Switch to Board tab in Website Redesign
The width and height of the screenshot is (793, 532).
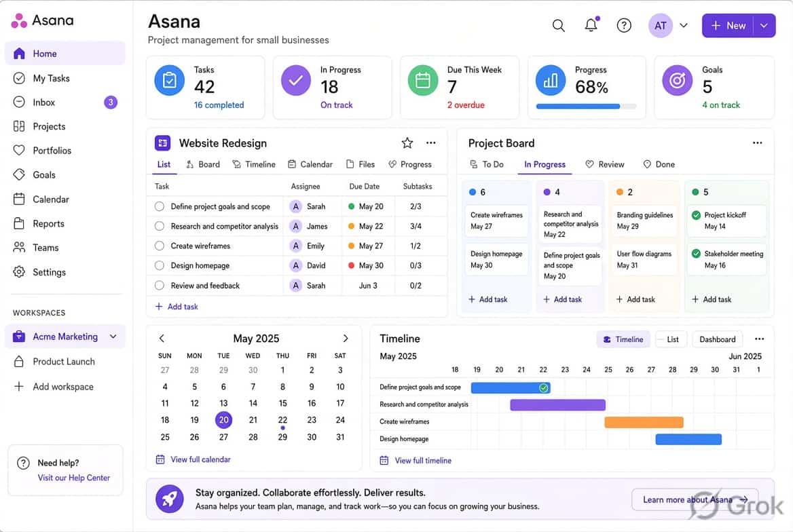pos(203,164)
